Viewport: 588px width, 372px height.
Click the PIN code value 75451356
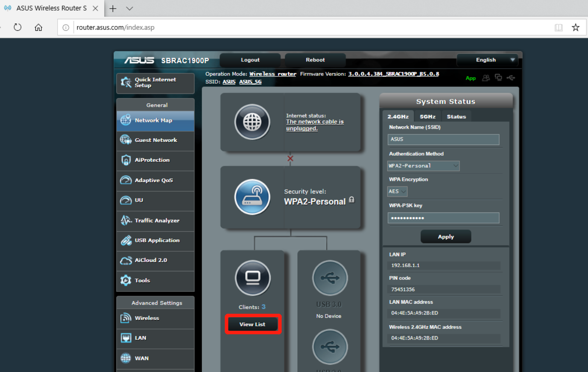tap(403, 289)
